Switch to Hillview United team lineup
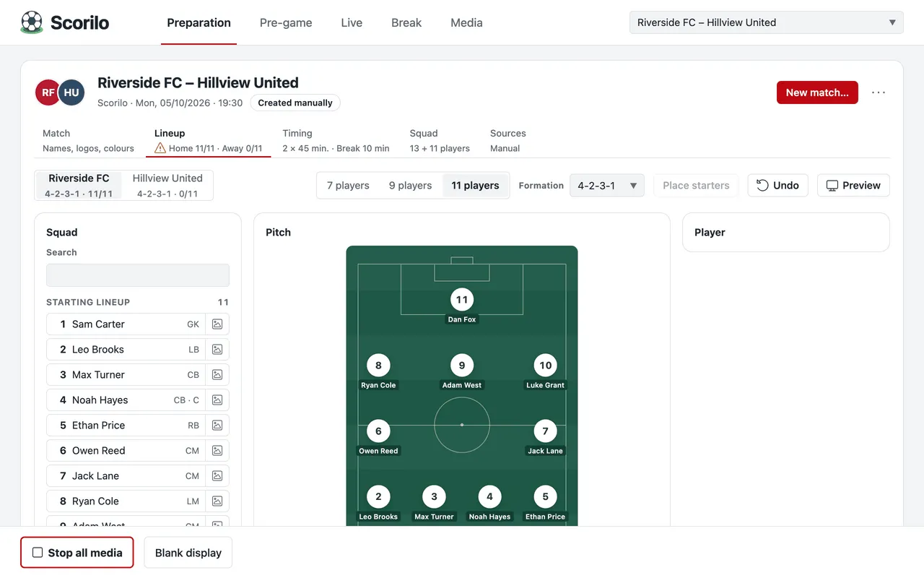Viewport: 924px width, 578px height. pos(167,185)
